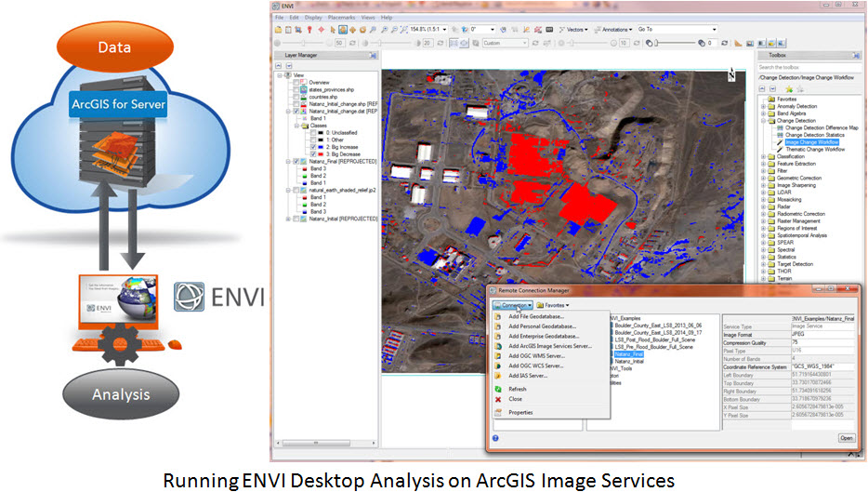
Task: Click the help icon in Remote Connection Manager
Action: click(494, 437)
